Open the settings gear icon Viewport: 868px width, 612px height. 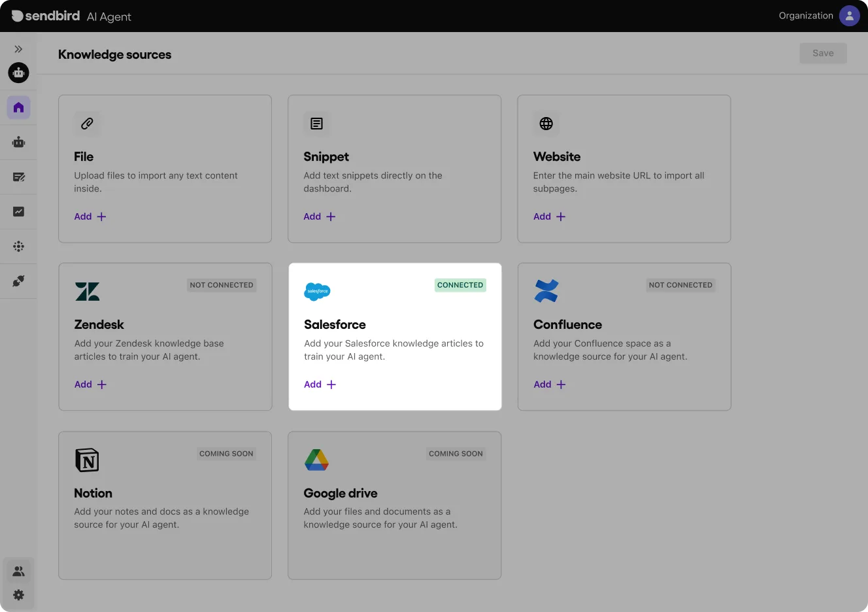18,595
